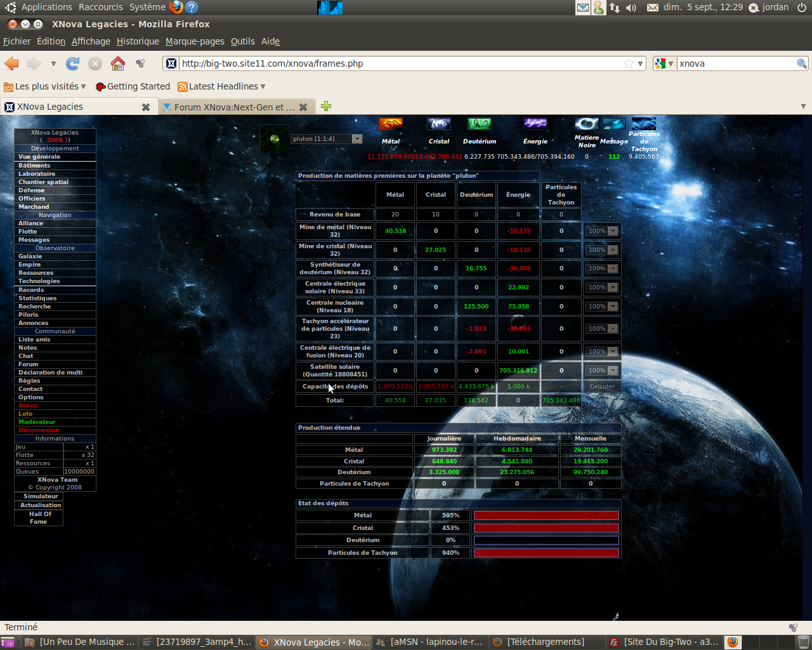Close the Forum XNova:Next-Gen tab

303,107
